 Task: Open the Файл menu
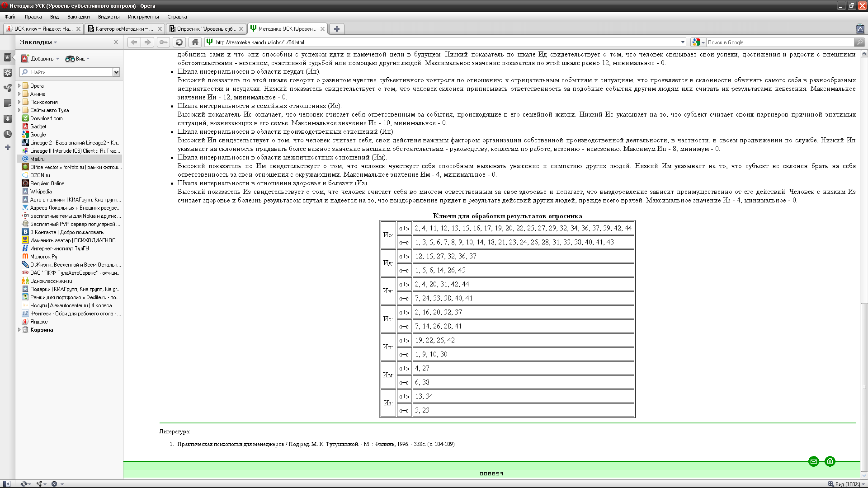coord(10,17)
